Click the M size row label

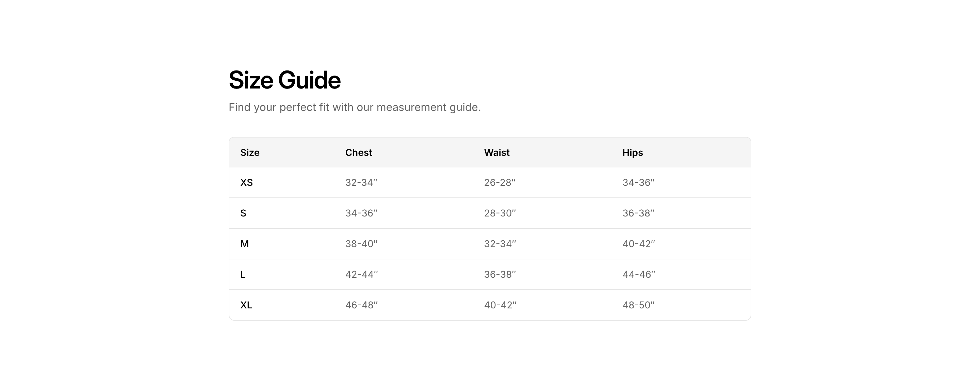tap(245, 244)
